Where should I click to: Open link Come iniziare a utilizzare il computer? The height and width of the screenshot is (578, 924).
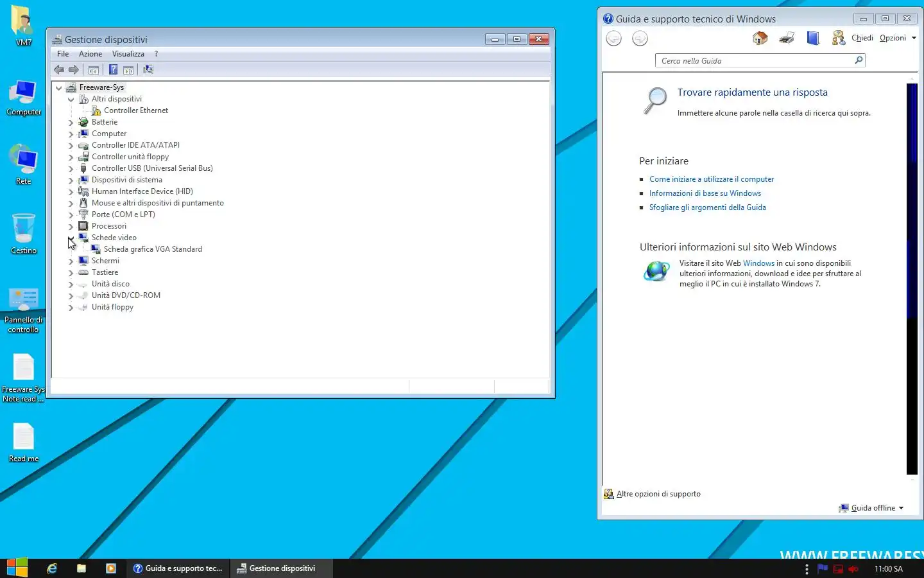pos(712,179)
